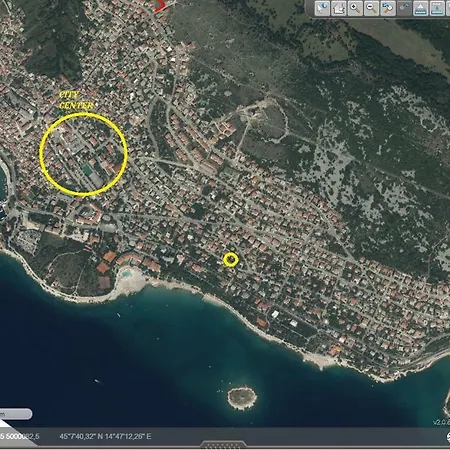Viewport: 450px width, 450px height.
Task: Click the globe icon in status bar
Action: coord(448,437)
